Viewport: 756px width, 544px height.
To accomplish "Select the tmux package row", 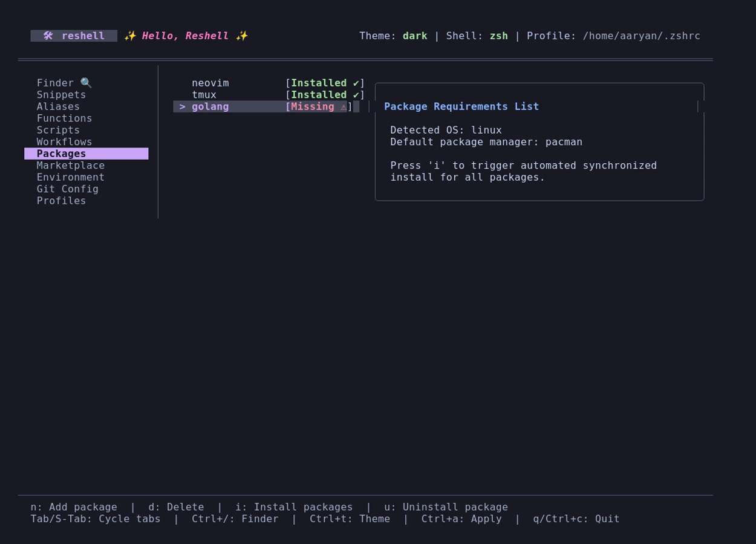I will click(269, 95).
